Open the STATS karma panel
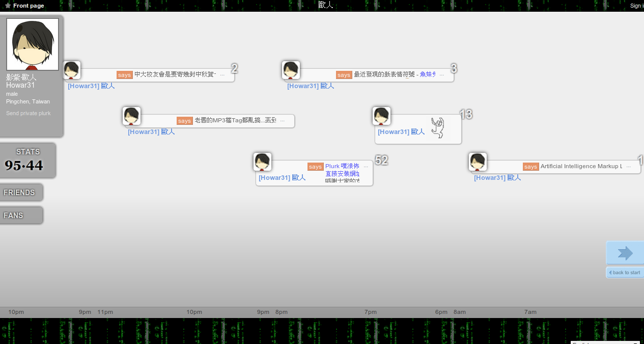644x344 pixels. point(27,161)
